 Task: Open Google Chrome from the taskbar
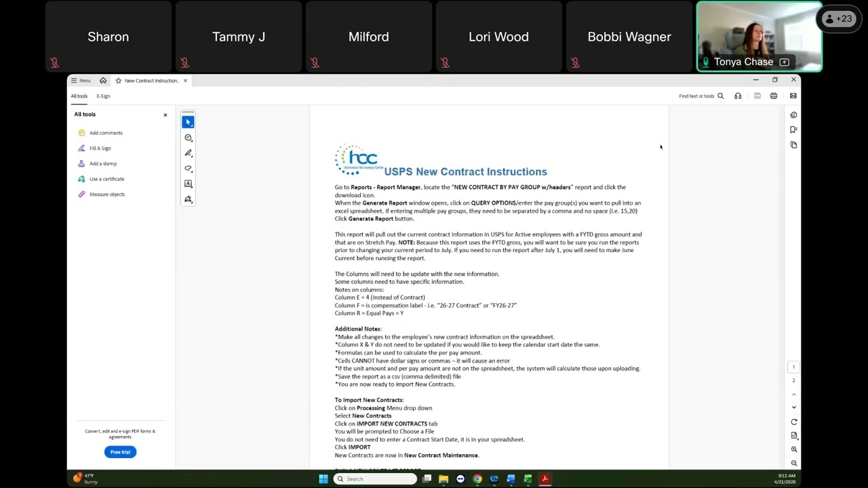point(477,479)
